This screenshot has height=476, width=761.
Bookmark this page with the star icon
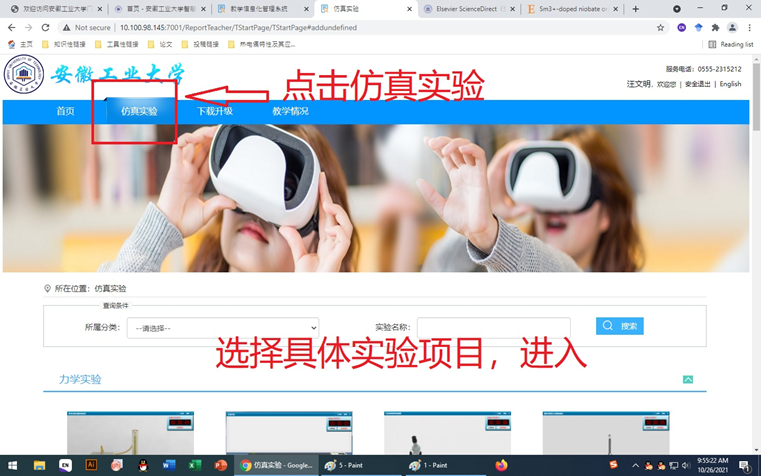660,28
